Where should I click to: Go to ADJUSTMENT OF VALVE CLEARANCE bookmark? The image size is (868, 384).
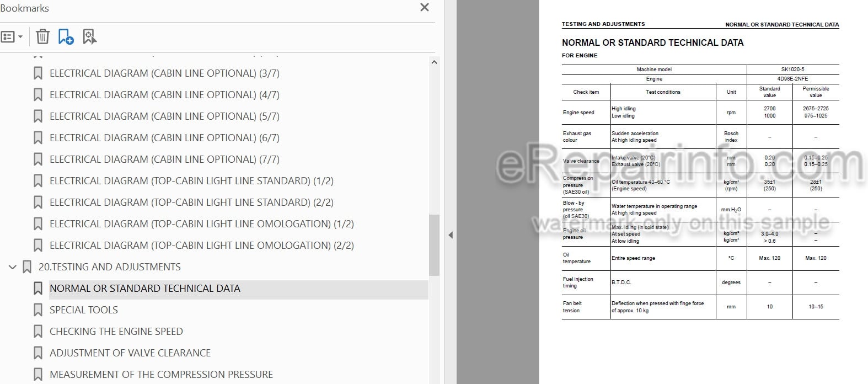point(130,353)
